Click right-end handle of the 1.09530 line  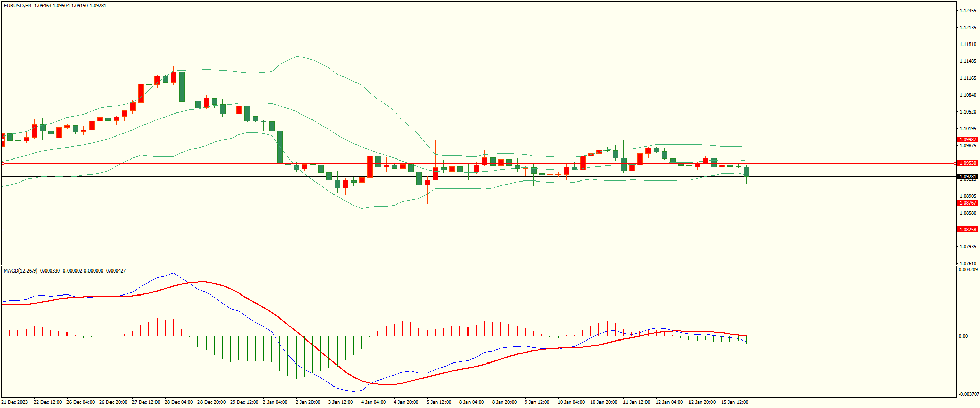pyautogui.click(x=955, y=163)
